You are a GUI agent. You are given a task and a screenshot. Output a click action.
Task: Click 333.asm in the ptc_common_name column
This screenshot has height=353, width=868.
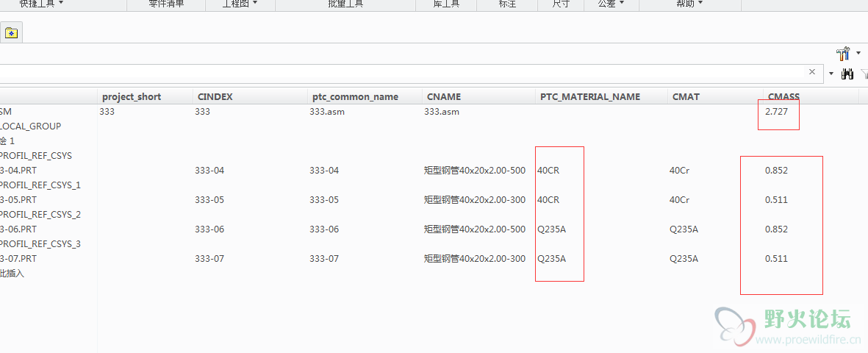click(327, 111)
